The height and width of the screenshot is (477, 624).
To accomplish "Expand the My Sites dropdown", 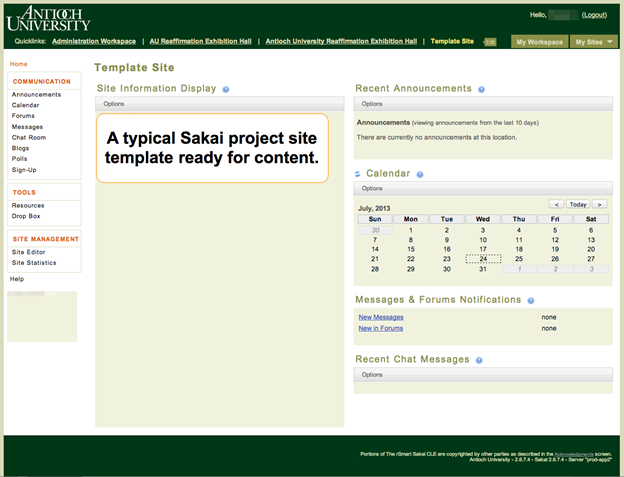I will (593, 42).
